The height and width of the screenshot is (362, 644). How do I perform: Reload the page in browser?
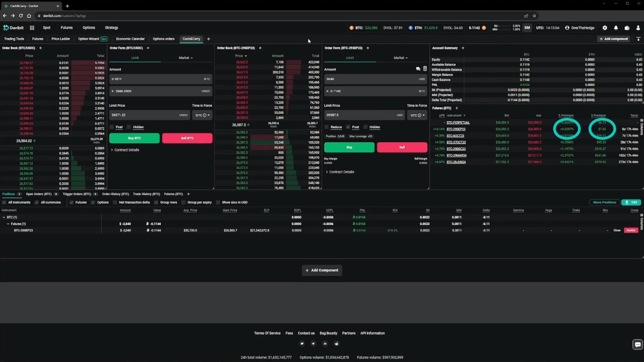pyautogui.click(x=21, y=16)
